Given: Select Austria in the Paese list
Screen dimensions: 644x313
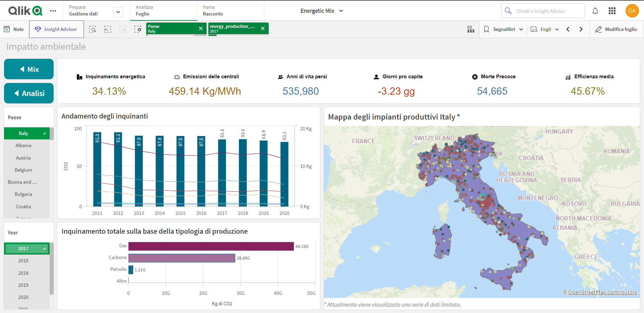Looking at the screenshot, I should [x=23, y=158].
